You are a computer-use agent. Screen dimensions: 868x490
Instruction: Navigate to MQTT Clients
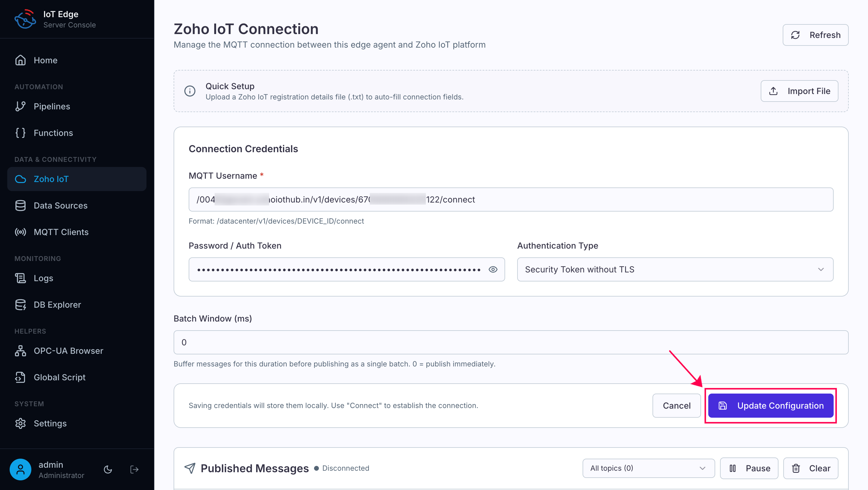coord(77,232)
